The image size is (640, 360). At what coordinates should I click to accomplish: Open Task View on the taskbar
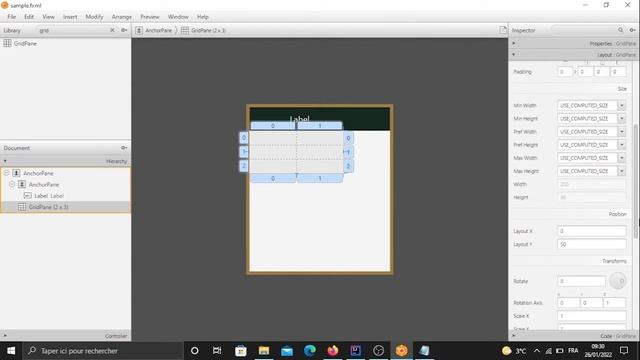coord(217,351)
